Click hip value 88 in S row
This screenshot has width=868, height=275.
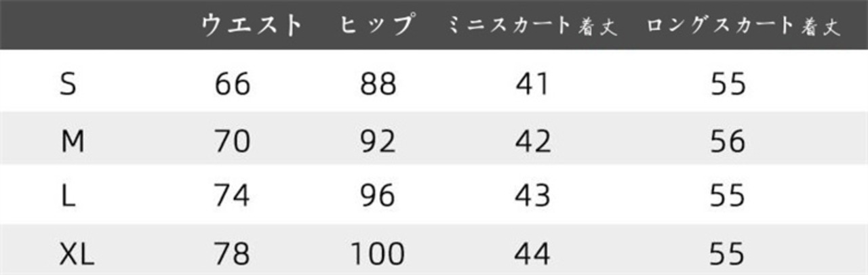tap(378, 85)
